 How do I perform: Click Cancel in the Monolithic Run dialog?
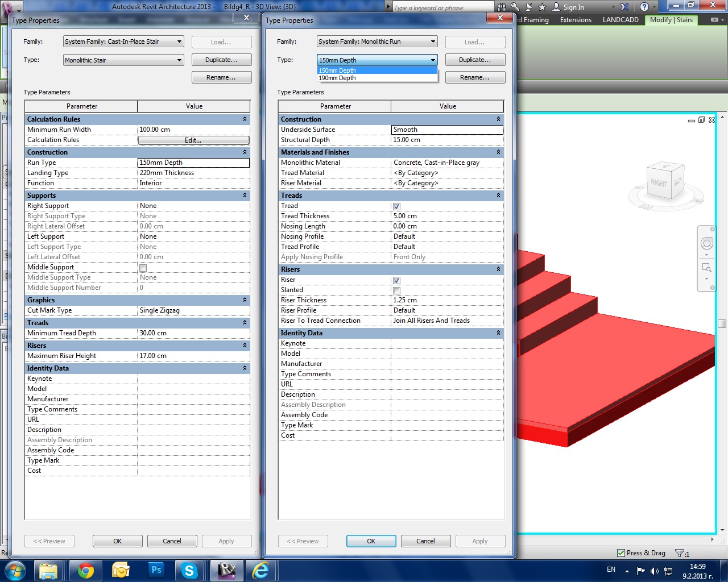point(425,541)
